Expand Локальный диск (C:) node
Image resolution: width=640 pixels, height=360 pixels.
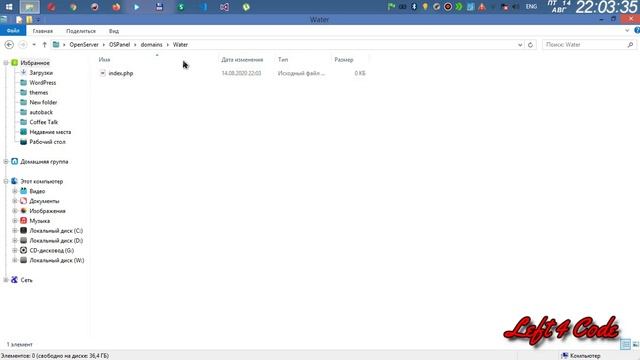coord(15,231)
